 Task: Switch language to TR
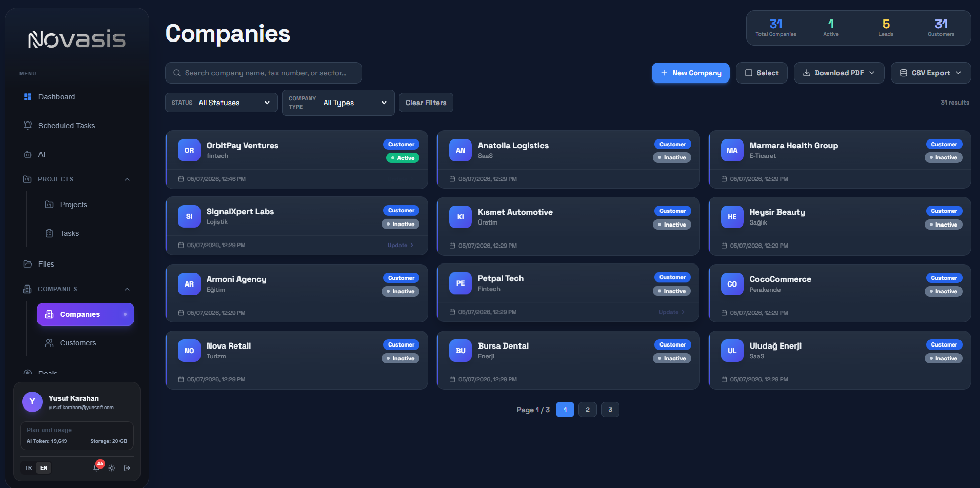click(x=29, y=468)
